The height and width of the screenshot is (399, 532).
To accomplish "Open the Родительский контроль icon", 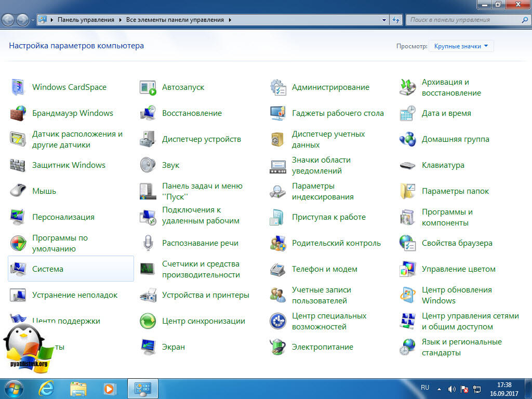I will click(277, 243).
